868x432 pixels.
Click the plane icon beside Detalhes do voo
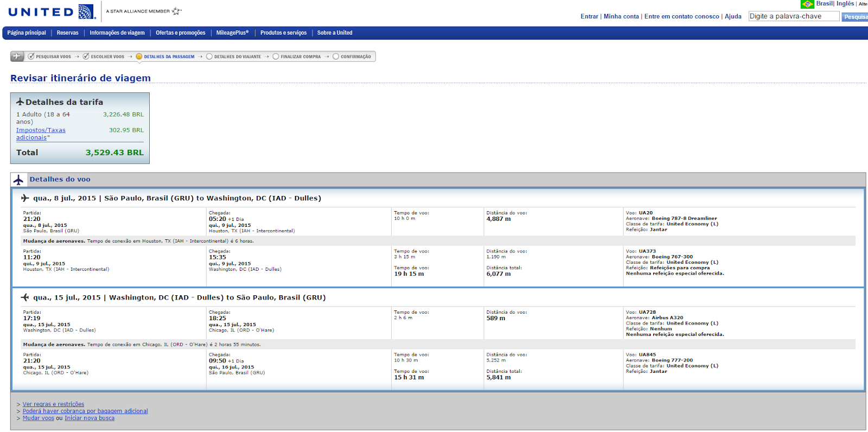(18, 180)
